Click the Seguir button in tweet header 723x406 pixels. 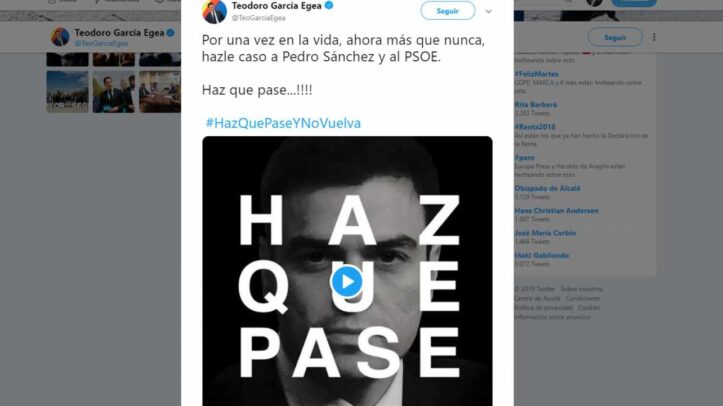[x=447, y=11]
